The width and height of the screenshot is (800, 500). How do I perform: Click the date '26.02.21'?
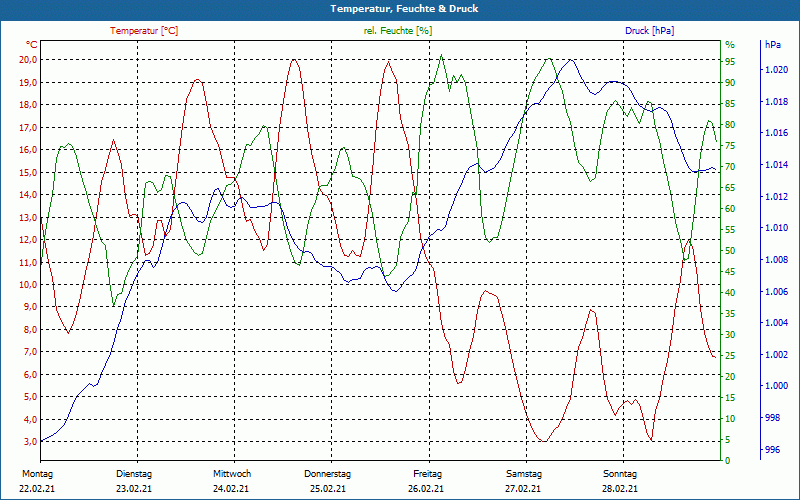coord(426,489)
